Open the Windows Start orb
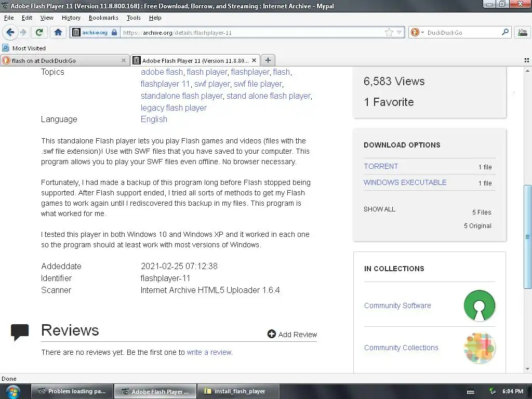532x399 pixels. tap(13, 392)
